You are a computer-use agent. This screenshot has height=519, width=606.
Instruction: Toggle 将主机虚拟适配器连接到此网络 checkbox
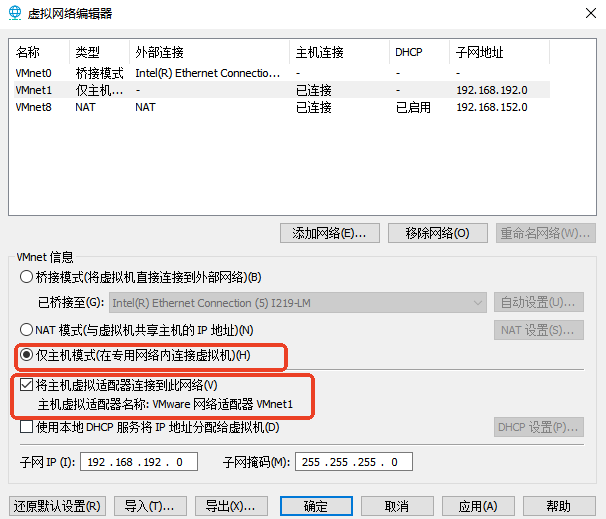(27, 385)
